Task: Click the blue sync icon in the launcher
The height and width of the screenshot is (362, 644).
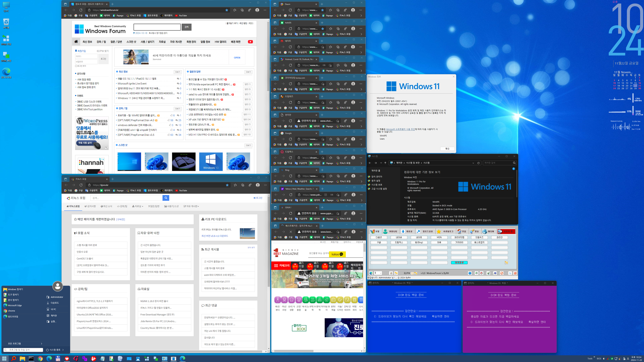Action: tap(510, 273)
